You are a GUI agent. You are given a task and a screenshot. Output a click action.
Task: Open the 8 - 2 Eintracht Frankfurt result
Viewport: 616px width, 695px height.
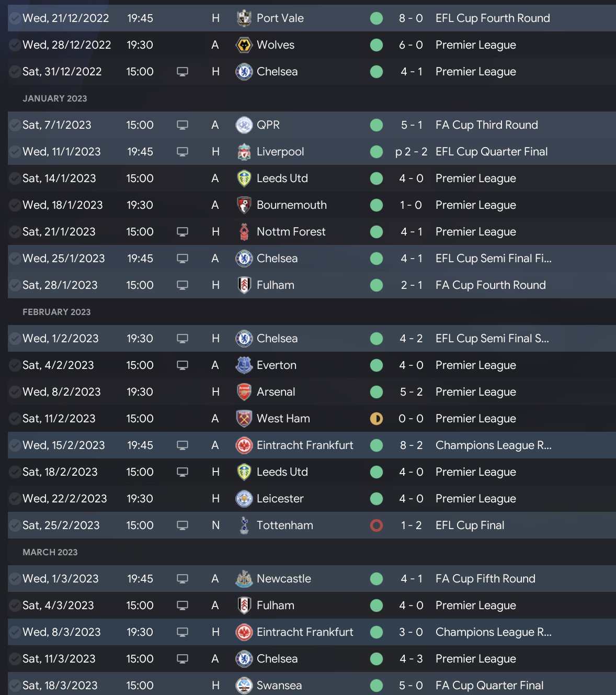(x=411, y=445)
